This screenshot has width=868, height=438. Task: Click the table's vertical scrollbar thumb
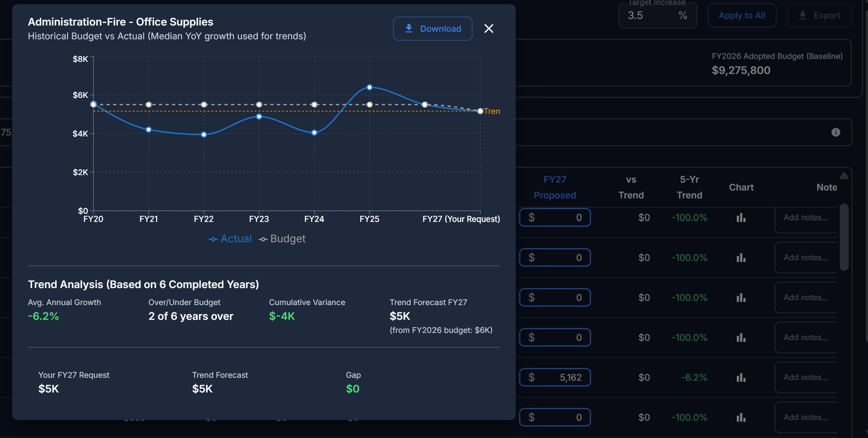(x=843, y=237)
